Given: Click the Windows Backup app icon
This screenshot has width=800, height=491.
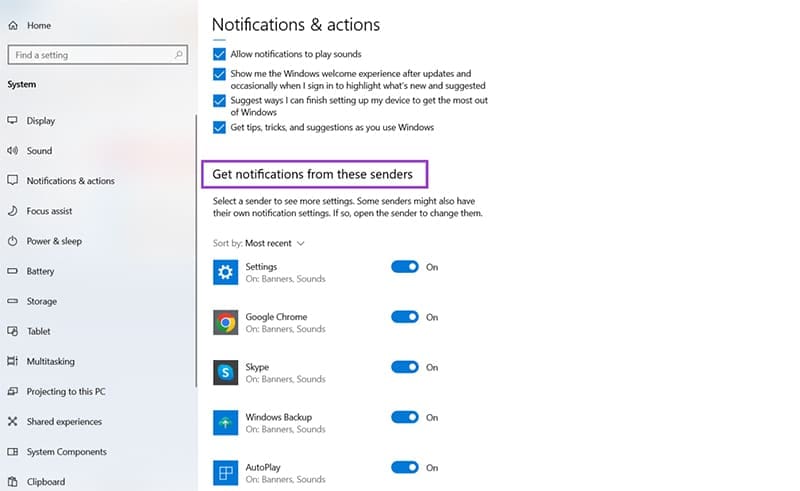Looking at the screenshot, I should [x=226, y=422].
